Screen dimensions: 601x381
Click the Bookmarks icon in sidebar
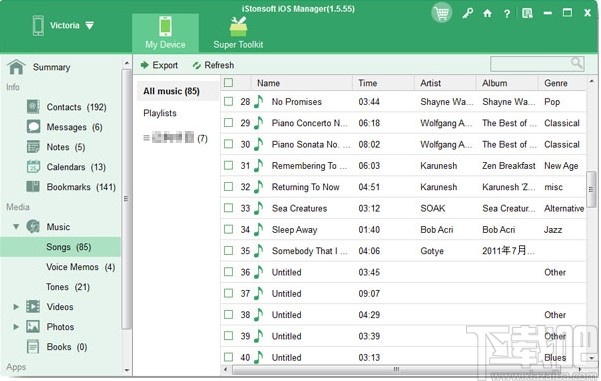coord(33,186)
